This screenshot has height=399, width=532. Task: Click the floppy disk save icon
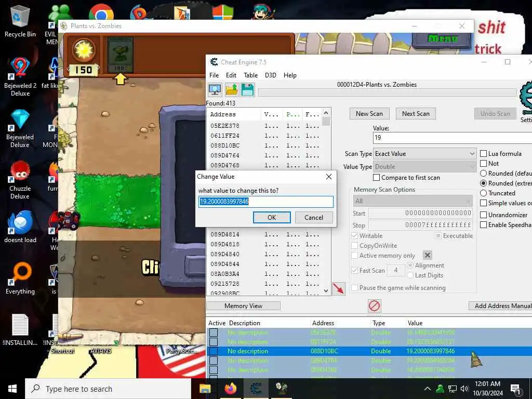248,90
